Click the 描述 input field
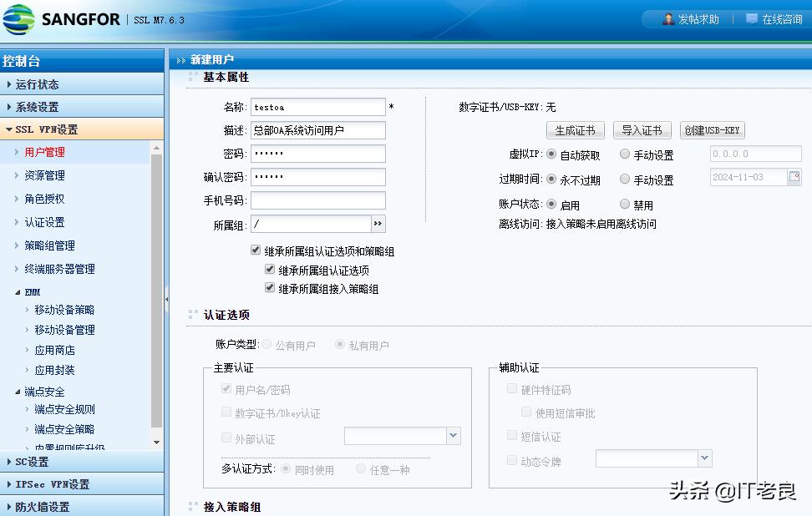 (x=318, y=130)
